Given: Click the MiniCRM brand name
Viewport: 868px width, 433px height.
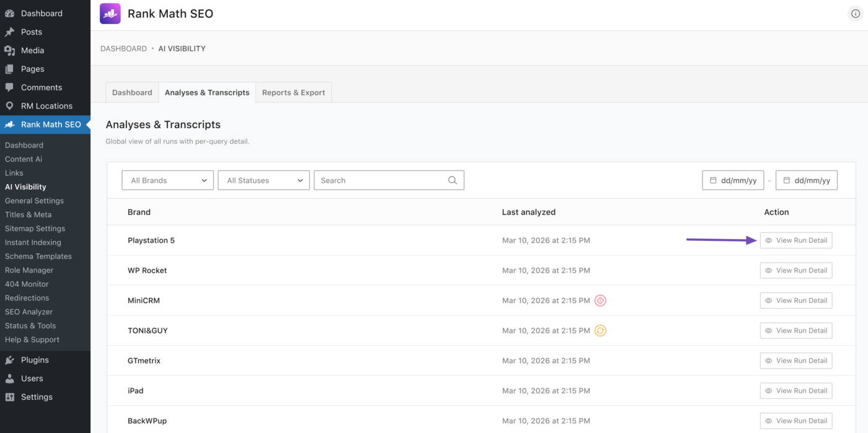Looking at the screenshot, I should [144, 300].
